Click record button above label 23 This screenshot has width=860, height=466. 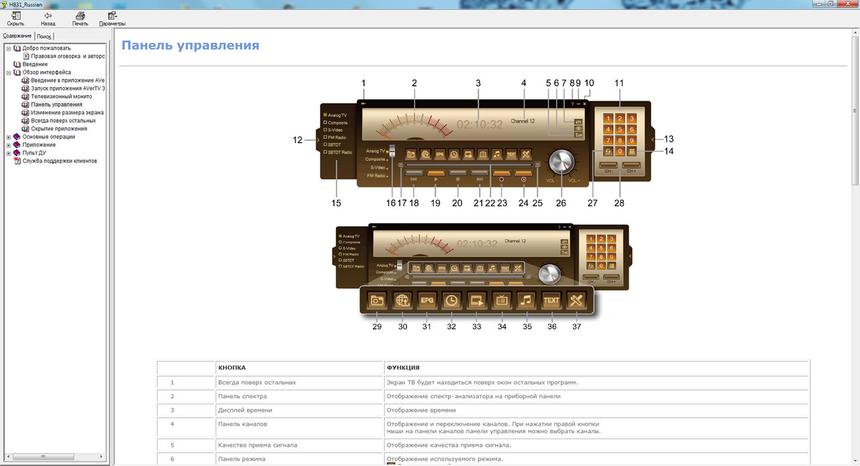point(501,173)
